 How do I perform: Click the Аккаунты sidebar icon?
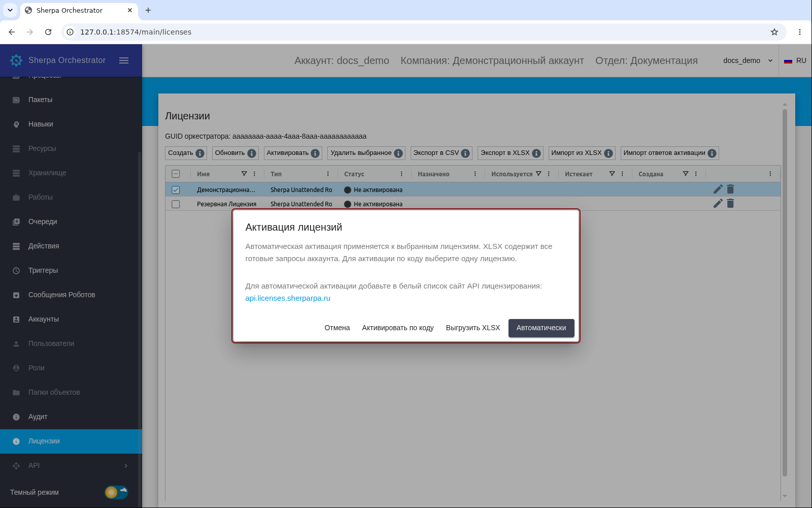tap(16, 320)
